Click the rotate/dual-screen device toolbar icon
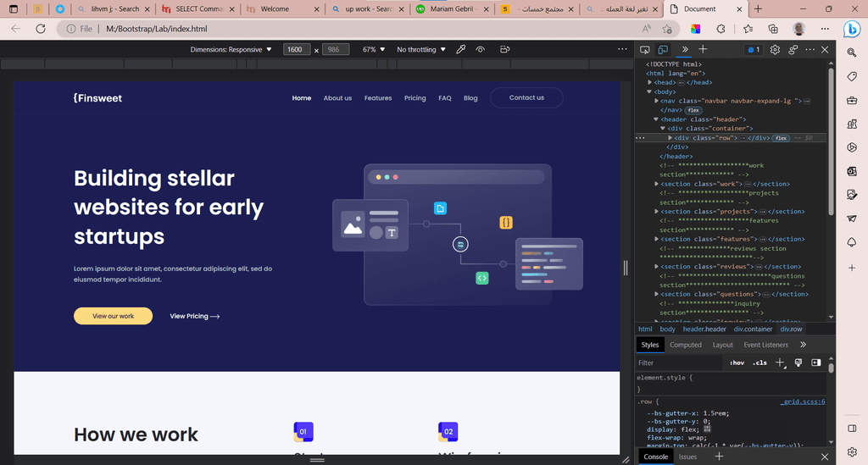This screenshot has width=868, height=465. point(505,50)
